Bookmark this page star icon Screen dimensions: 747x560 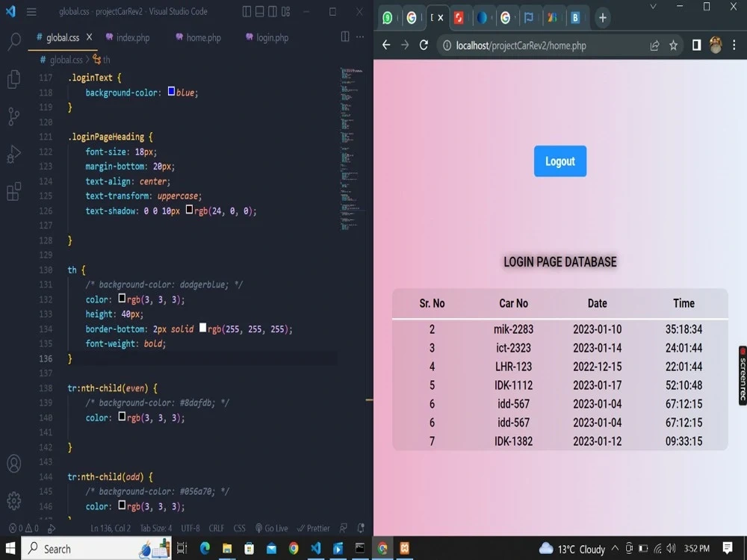(673, 46)
